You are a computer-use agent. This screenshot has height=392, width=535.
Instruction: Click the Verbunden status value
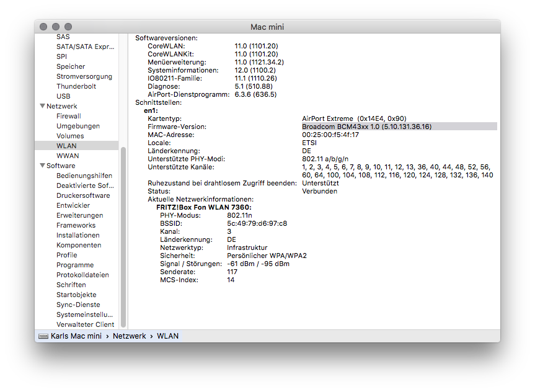(x=319, y=191)
